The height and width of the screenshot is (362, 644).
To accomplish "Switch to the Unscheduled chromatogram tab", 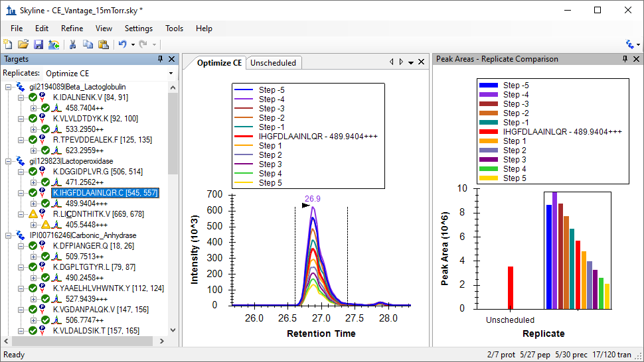I will click(x=274, y=63).
